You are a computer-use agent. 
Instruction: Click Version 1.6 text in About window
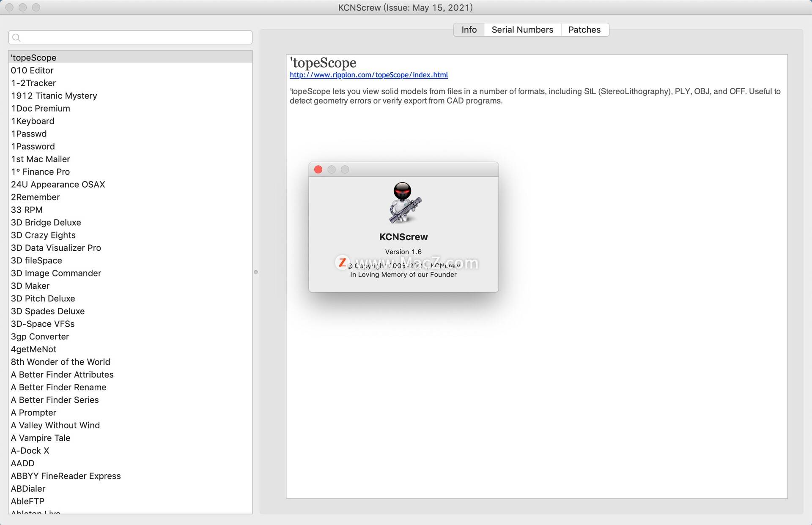[x=403, y=252]
